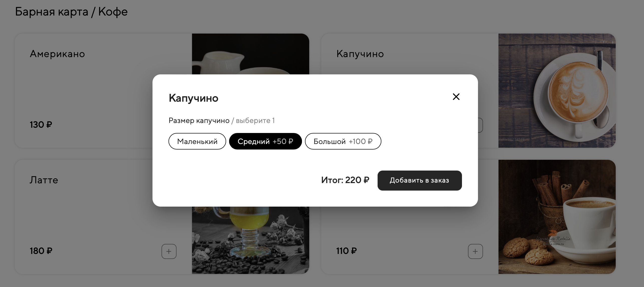This screenshot has height=287, width=644.
Task: Open the Латте glass photo
Action: coord(250,240)
